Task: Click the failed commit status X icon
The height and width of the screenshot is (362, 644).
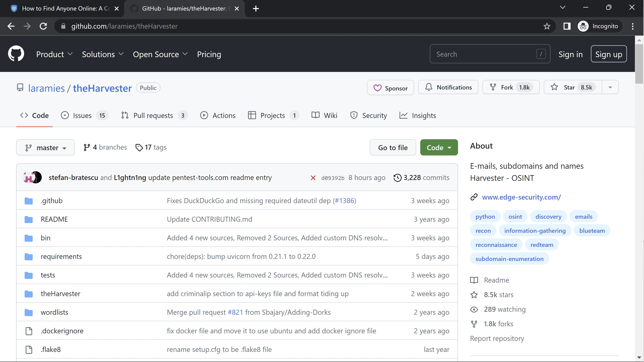Action: pos(313,178)
